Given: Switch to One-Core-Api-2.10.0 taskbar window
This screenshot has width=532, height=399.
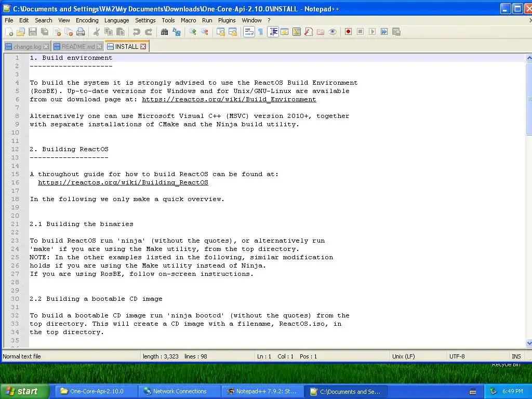Looking at the screenshot, I should point(96,391).
